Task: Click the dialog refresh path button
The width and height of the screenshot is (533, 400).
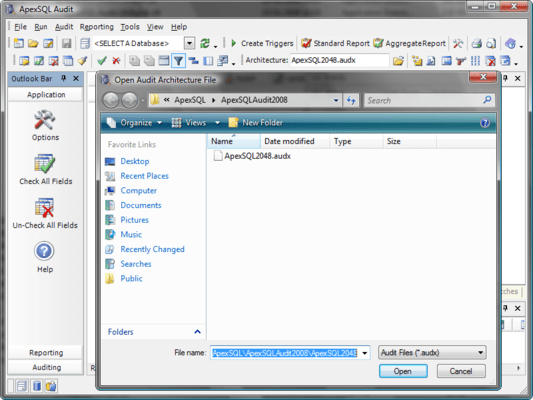Action: click(x=351, y=100)
